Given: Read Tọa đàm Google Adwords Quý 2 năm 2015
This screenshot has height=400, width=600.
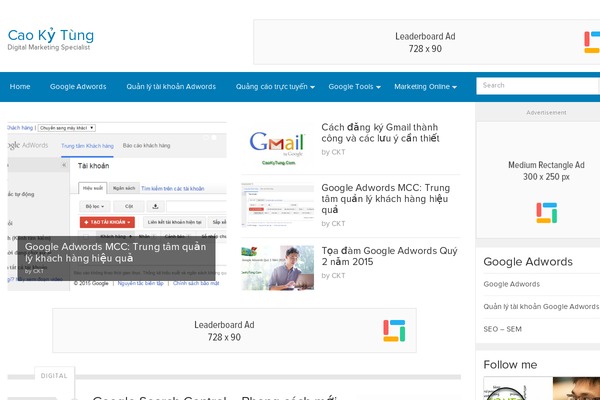Looking at the screenshot, I should coord(389,256).
